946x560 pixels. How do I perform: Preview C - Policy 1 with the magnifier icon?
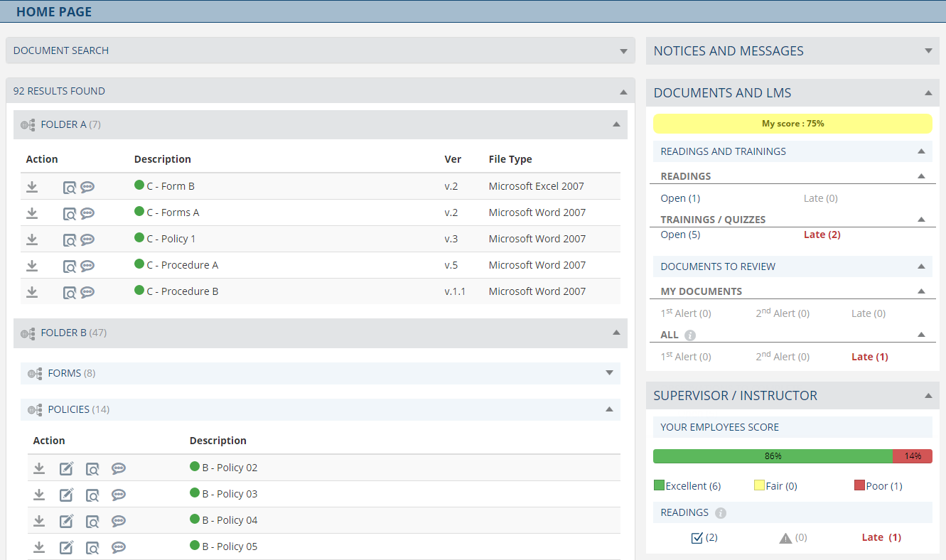71,239
